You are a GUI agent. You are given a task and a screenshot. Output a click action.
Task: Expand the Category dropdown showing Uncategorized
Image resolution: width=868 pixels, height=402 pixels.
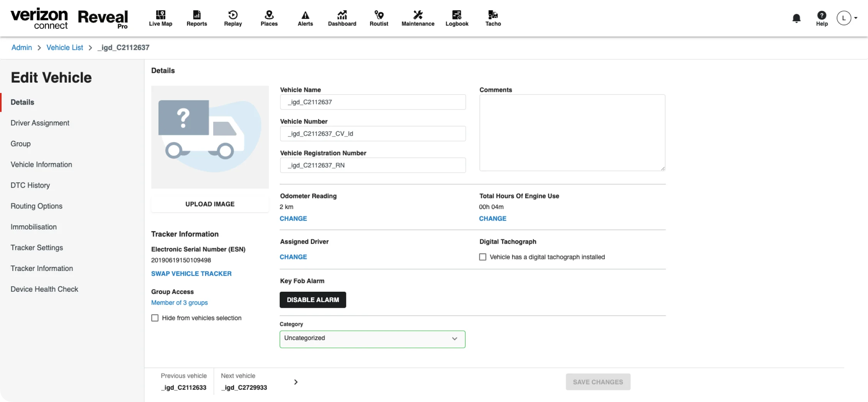(x=372, y=339)
